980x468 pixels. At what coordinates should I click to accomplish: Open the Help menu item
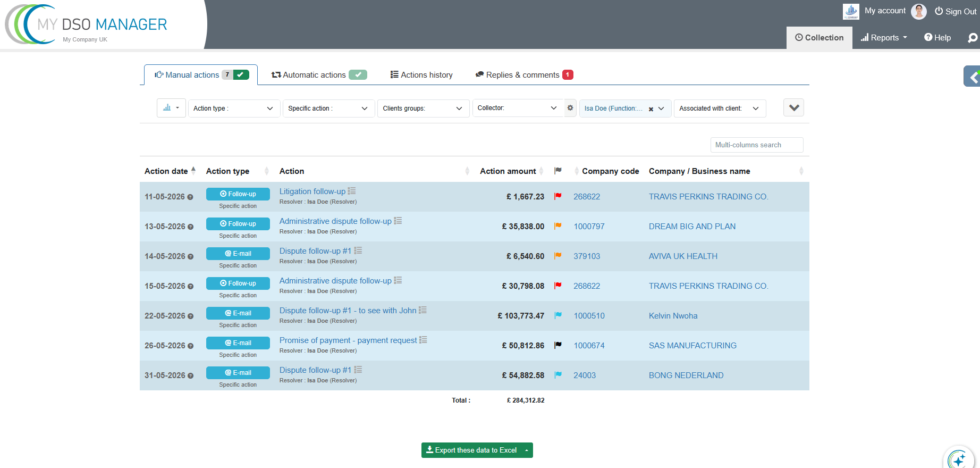click(x=937, y=38)
